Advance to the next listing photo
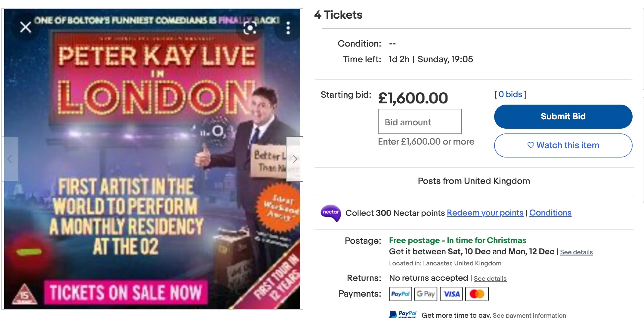The width and height of the screenshot is (644, 318). tap(295, 159)
